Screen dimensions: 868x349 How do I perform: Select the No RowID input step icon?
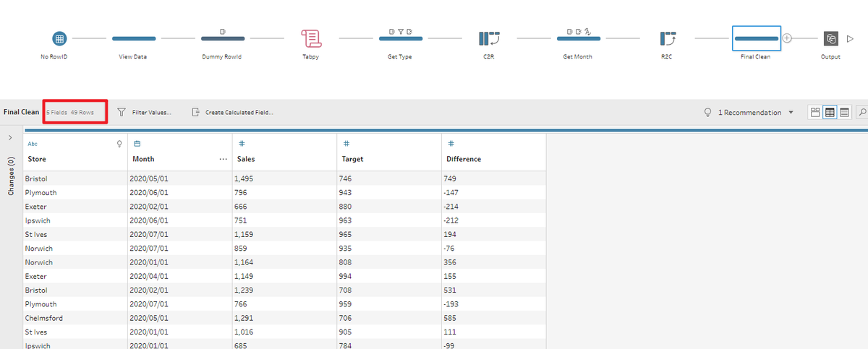click(x=59, y=38)
